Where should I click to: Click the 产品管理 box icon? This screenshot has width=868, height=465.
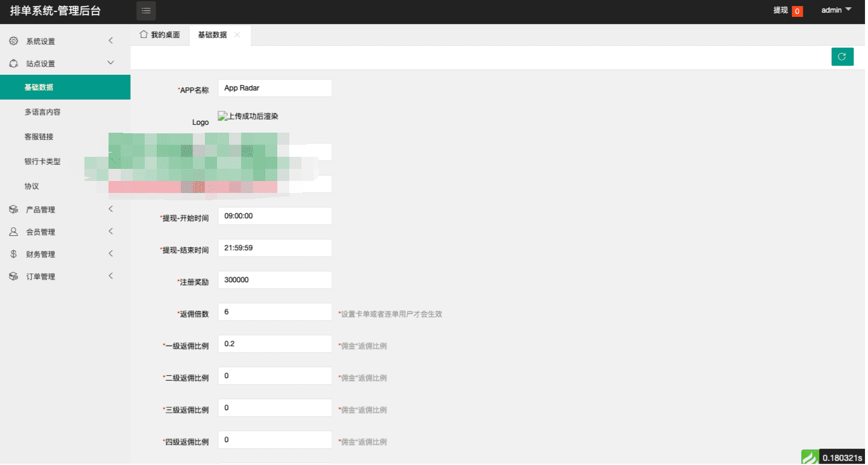(x=13, y=209)
